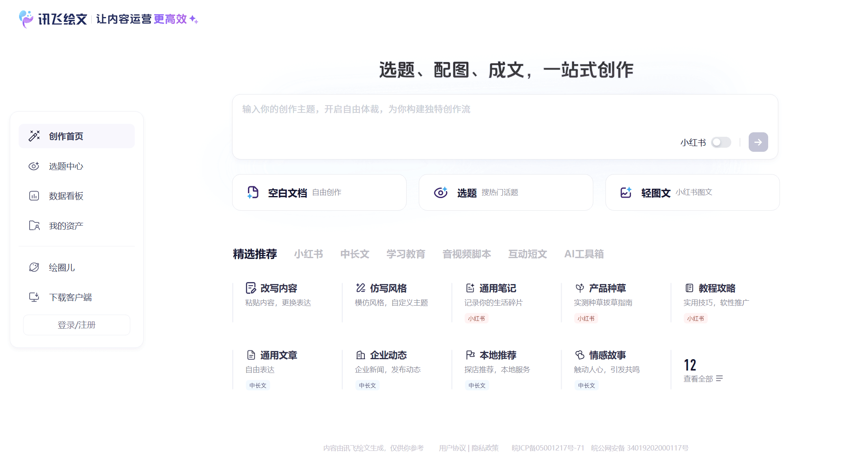
Task: Click the 登录/注册 button
Action: [x=76, y=325]
